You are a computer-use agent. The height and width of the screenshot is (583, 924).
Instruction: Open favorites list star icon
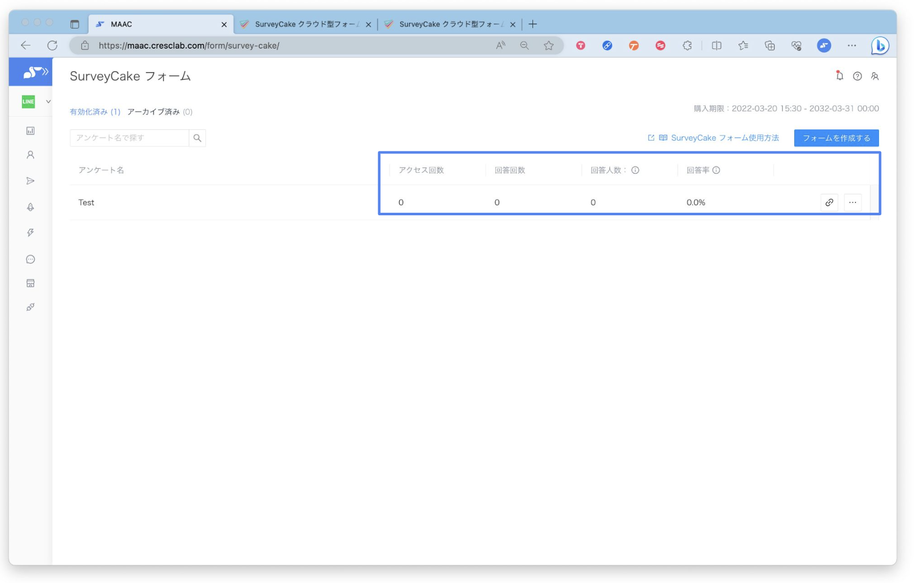tap(743, 46)
